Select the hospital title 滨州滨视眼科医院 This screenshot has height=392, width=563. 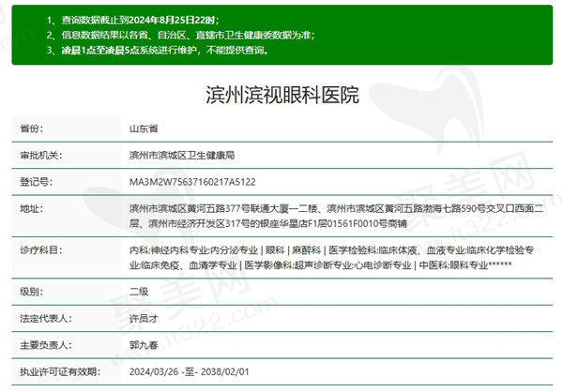coord(282,95)
